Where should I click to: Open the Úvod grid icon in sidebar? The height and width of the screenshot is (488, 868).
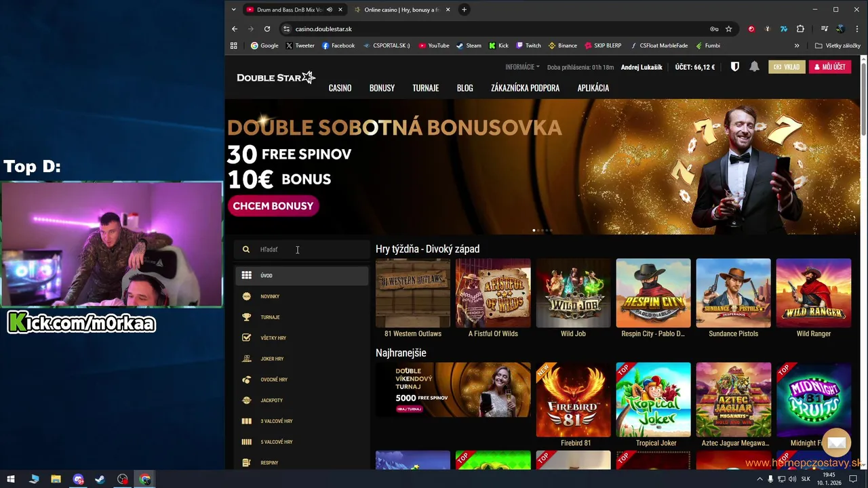coord(246,275)
